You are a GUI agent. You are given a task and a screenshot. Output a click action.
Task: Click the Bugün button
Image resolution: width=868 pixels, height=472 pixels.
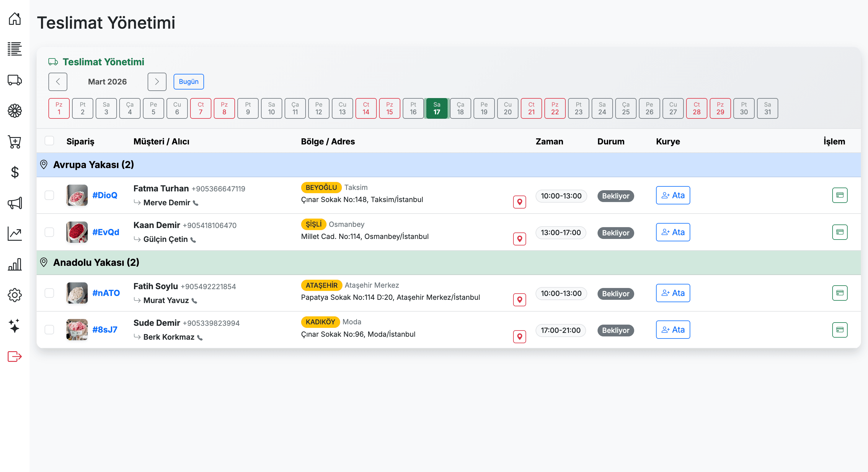188,82
